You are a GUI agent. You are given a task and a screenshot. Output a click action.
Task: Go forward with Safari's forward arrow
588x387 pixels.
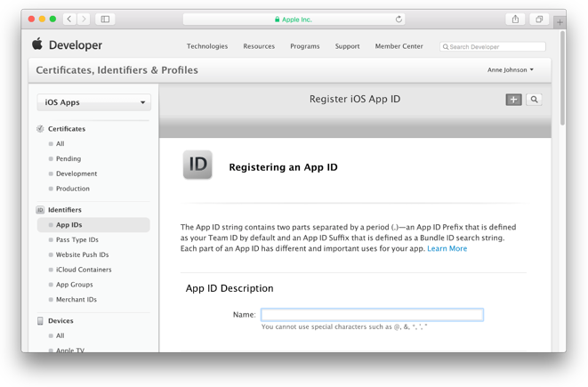(x=84, y=19)
